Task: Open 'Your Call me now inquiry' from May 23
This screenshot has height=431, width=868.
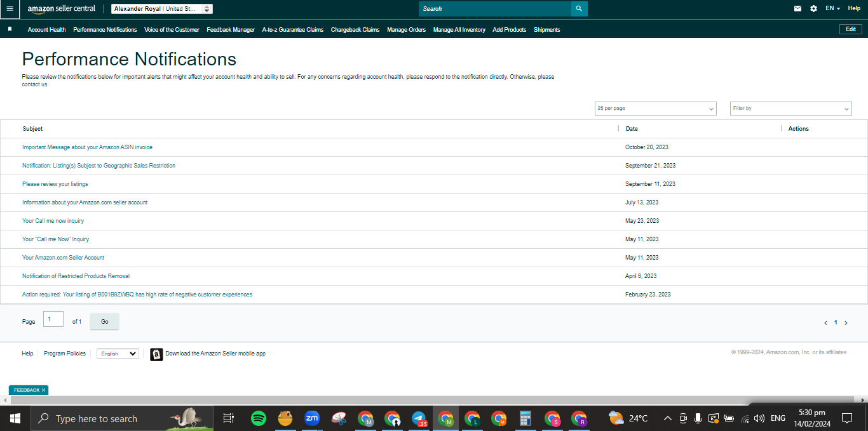Action: pos(53,221)
